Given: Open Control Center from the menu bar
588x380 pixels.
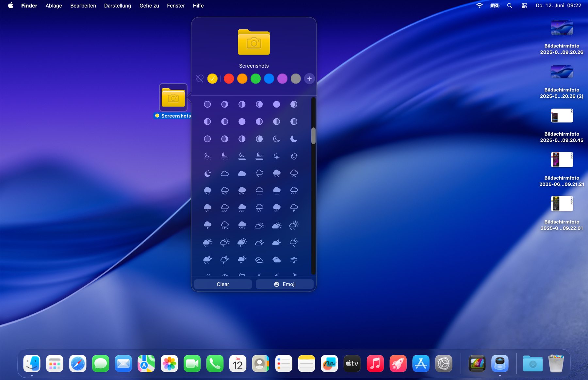Looking at the screenshot, I should [524, 6].
